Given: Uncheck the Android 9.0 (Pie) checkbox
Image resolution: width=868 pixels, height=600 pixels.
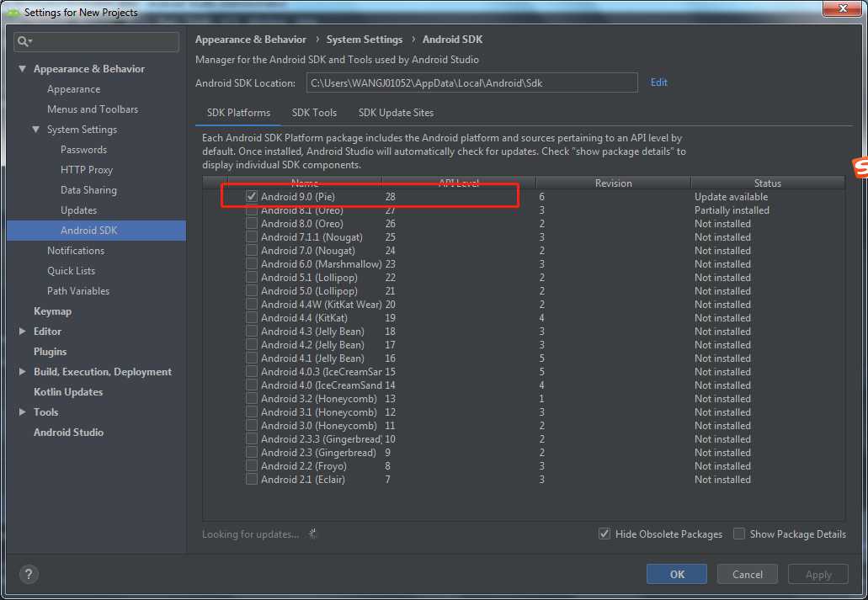Looking at the screenshot, I should [252, 197].
